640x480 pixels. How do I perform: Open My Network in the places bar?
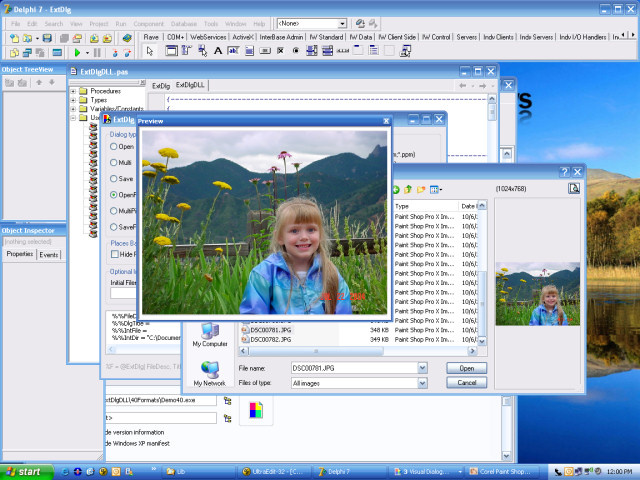click(210, 373)
